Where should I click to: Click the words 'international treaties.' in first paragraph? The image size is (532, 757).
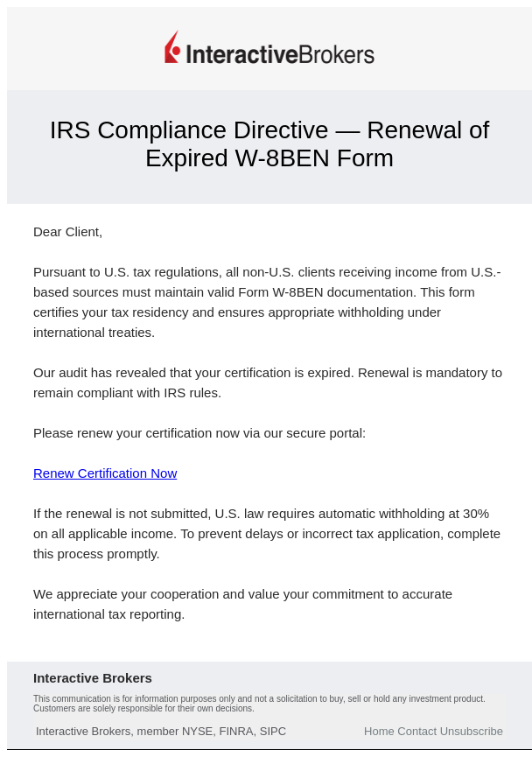(x=94, y=333)
